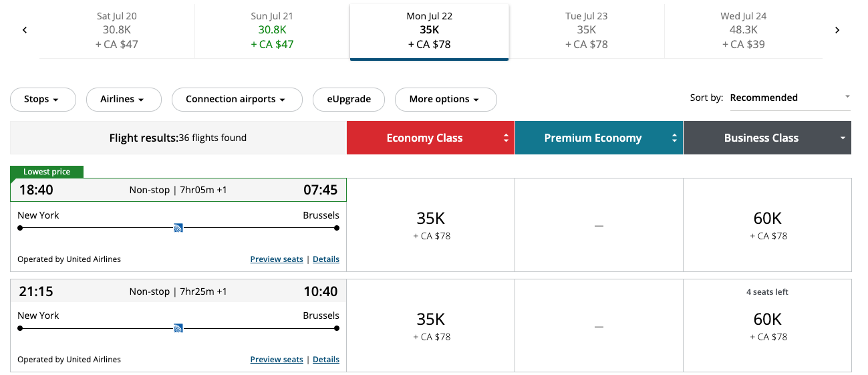This screenshot has width=868, height=375.
Task: Open the Sort by Recommended dropdown
Action: coord(790,98)
